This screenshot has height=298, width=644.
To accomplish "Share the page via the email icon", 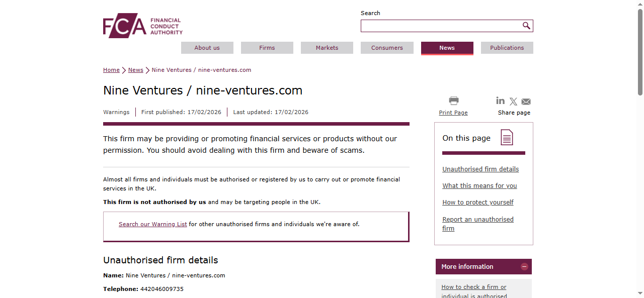I will [526, 101].
